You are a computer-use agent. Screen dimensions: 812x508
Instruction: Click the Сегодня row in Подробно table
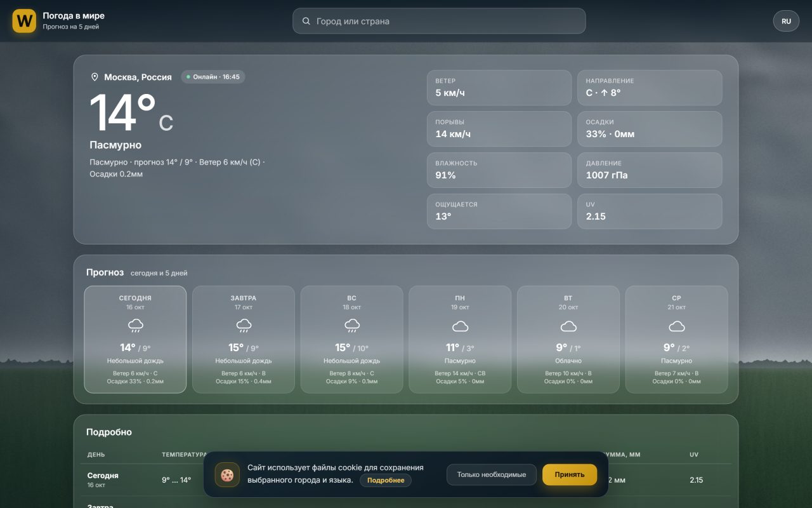point(406,480)
